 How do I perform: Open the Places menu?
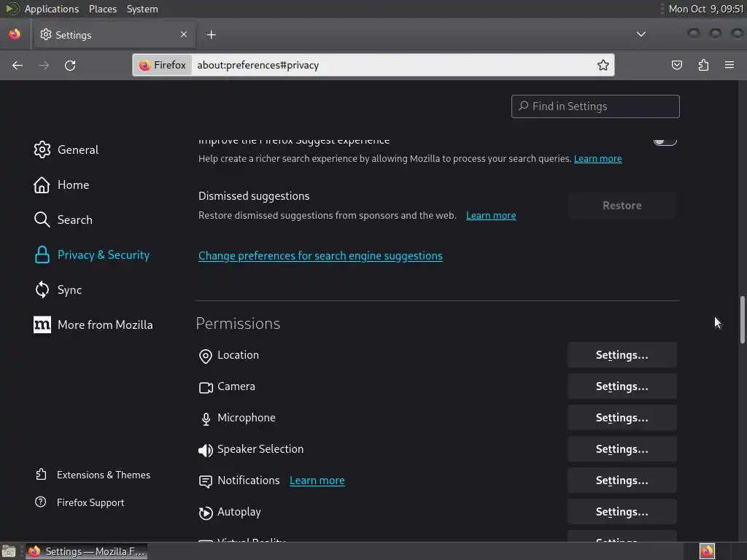[x=103, y=9]
